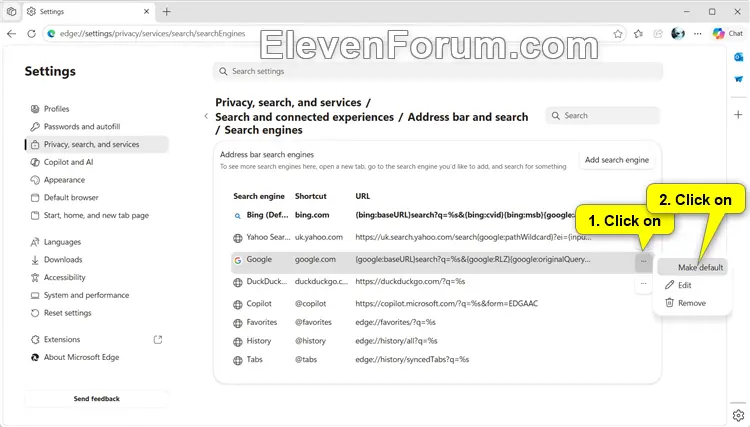
Task: Click the edge://favorites/?q=%s URL
Action: (395, 322)
